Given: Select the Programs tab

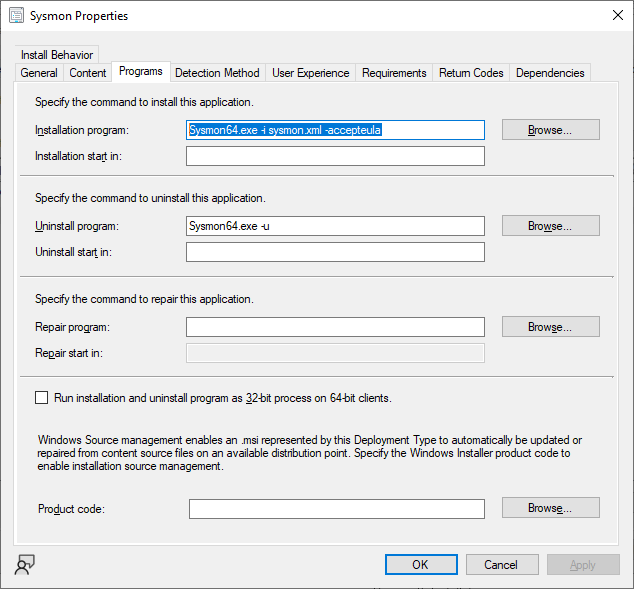Looking at the screenshot, I should [x=141, y=72].
